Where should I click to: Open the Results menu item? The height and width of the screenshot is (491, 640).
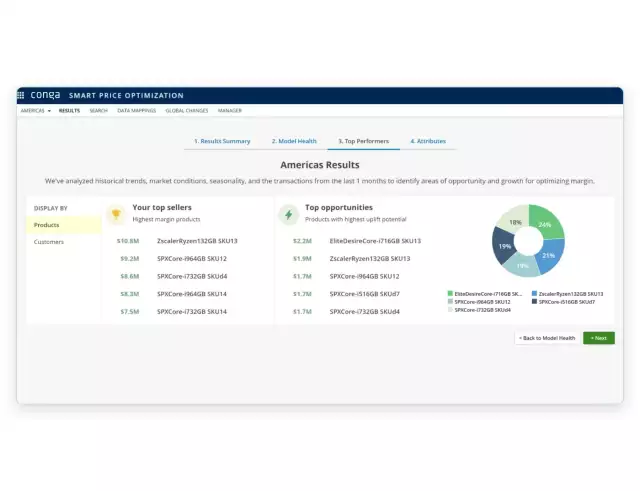point(69,111)
